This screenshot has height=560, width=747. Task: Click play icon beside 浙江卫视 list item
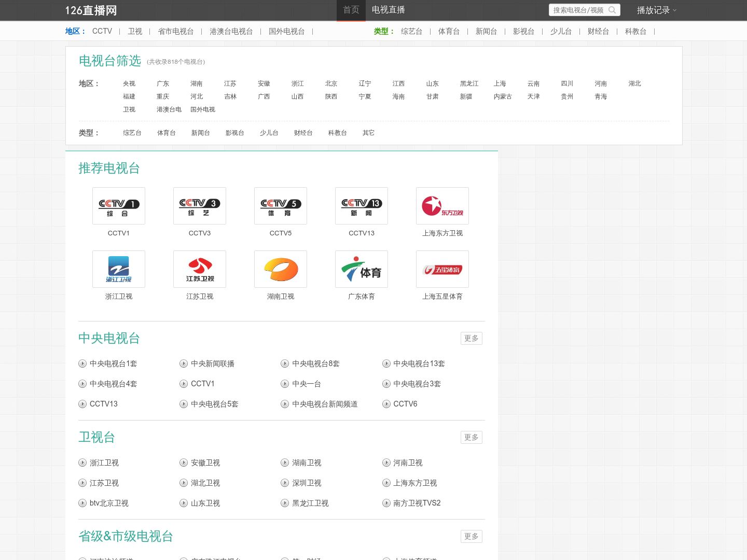tap(82, 463)
